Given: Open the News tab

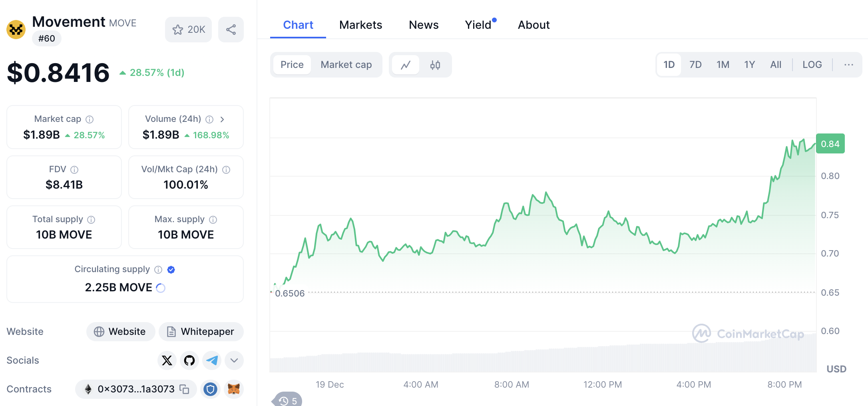Looking at the screenshot, I should click(x=424, y=25).
